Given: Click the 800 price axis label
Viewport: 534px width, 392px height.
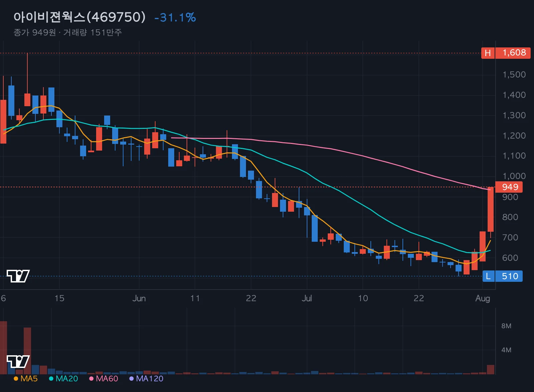Looking at the screenshot, I should tap(510, 217).
